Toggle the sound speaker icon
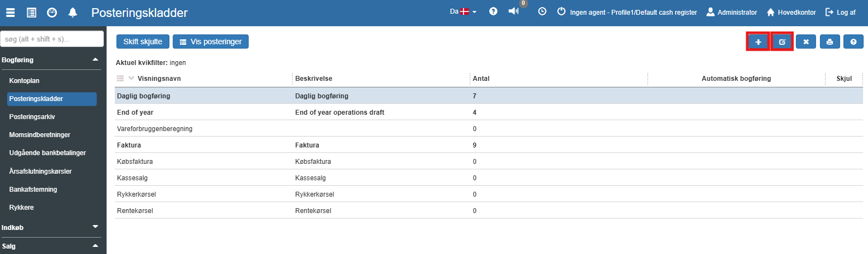The height and width of the screenshot is (254, 868). point(513,11)
